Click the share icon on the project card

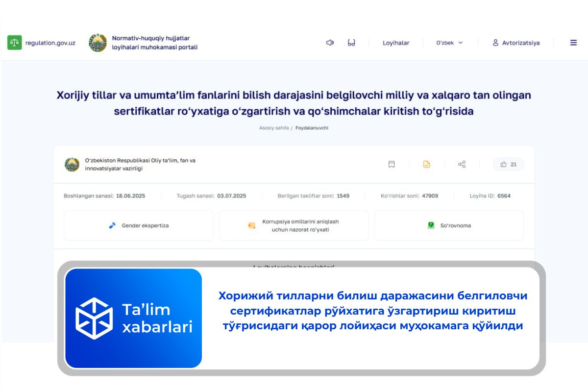pyautogui.click(x=462, y=164)
